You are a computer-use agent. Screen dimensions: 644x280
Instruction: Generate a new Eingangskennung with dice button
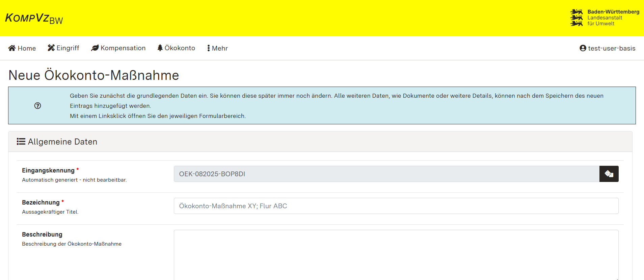pyautogui.click(x=609, y=174)
